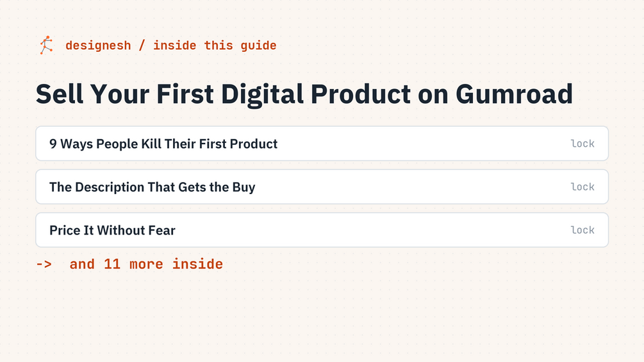Screen dimensions: 644x362
Task: Open '9 Ways People Kill Their First Product' chapter
Action: [163, 144]
